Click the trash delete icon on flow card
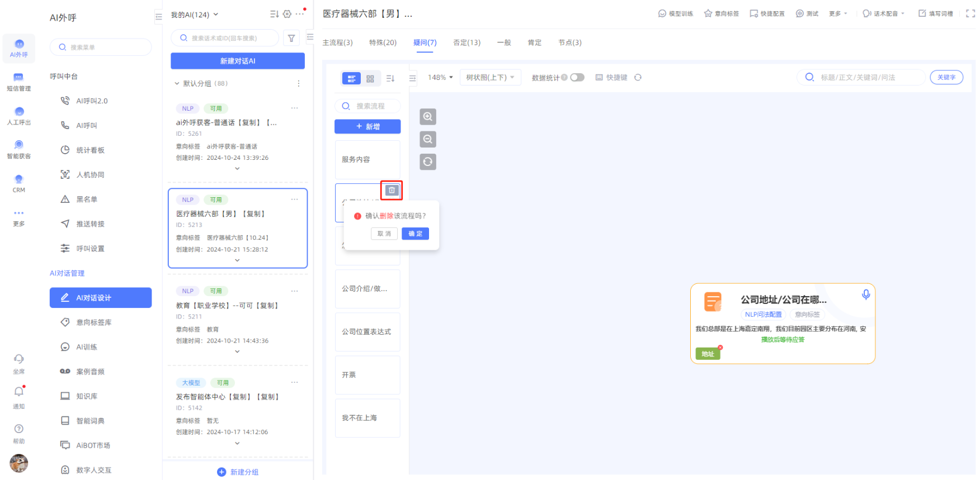This screenshot has width=980, height=480. point(392,191)
